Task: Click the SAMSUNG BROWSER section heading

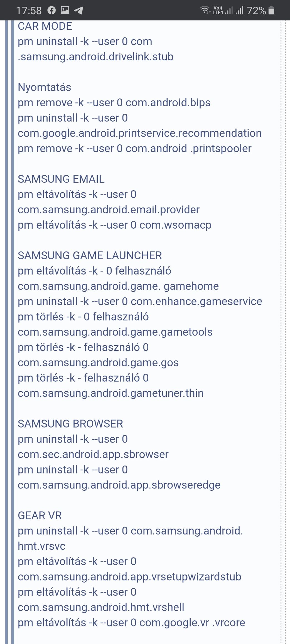Action: [70, 424]
